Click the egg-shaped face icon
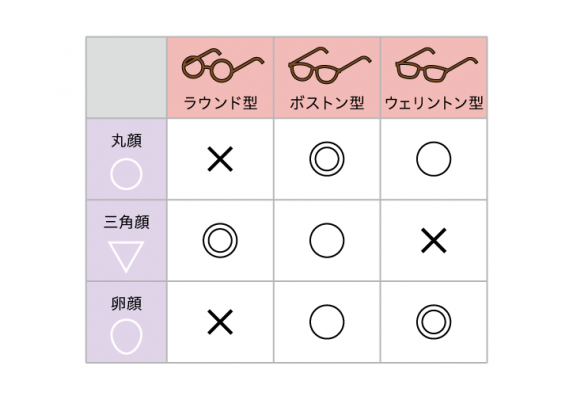Viewport: 573px width, 400px height. (x=126, y=336)
